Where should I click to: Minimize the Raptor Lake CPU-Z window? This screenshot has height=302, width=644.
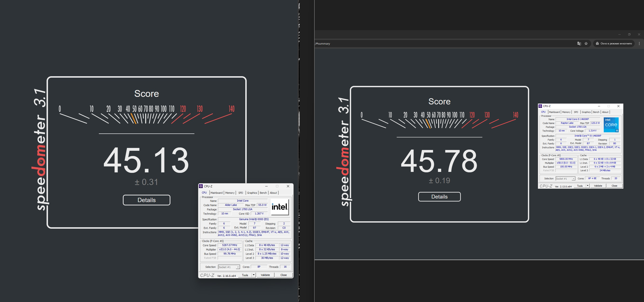point(599,106)
